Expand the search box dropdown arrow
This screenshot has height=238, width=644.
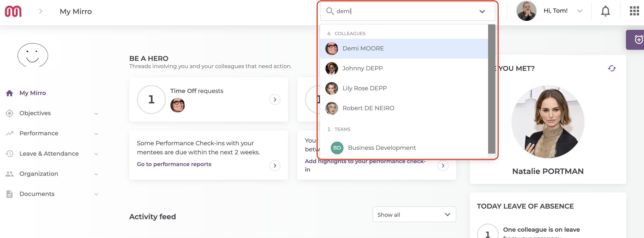coord(482,12)
